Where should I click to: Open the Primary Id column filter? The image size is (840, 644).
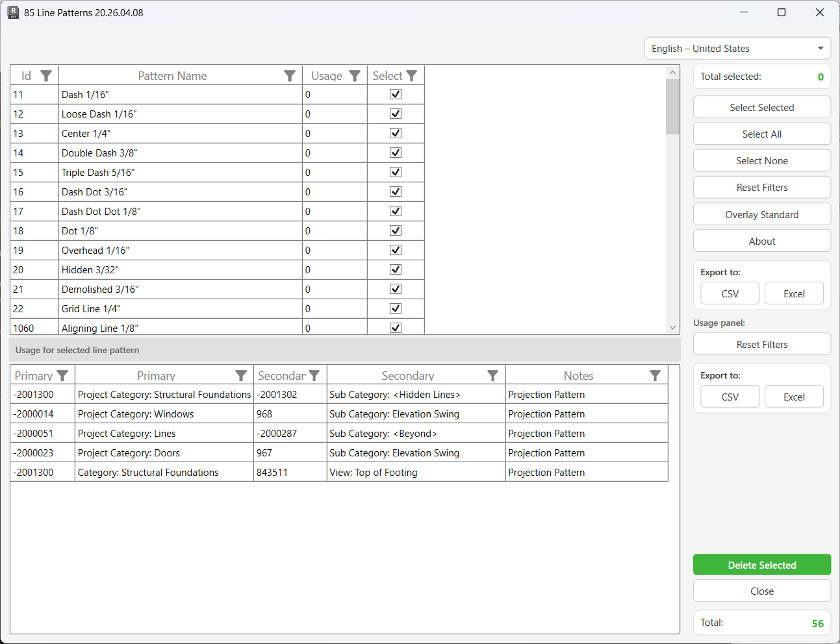click(63, 375)
